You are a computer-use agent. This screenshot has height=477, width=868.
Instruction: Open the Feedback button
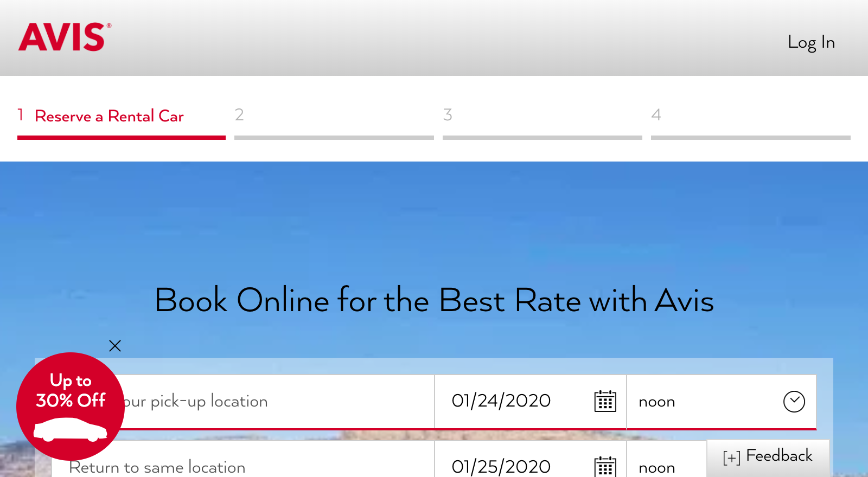768,458
